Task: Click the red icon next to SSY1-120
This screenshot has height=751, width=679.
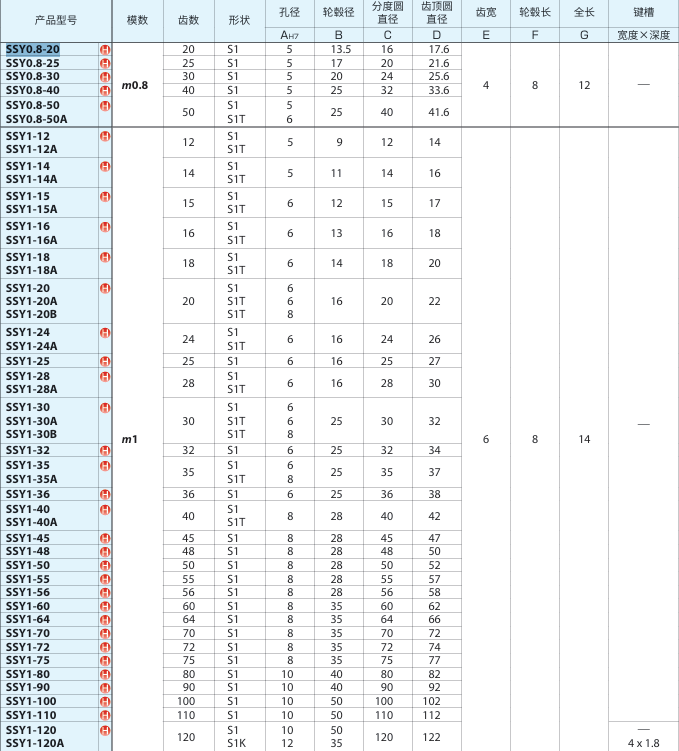Action: 105,730
